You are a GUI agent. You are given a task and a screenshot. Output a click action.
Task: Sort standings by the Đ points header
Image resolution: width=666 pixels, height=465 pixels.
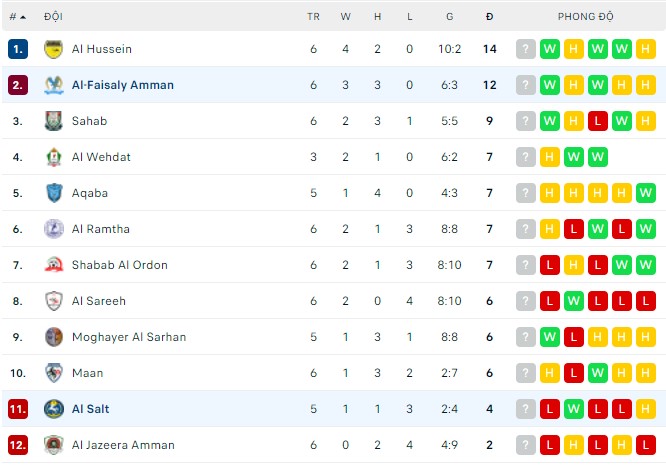(x=489, y=17)
